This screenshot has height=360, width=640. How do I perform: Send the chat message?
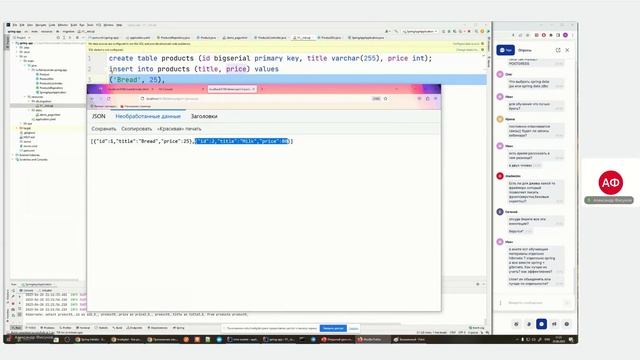click(x=567, y=303)
